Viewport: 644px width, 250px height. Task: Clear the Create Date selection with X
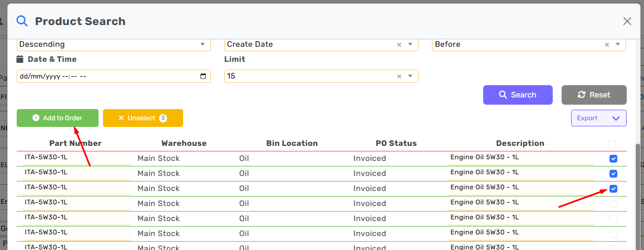[399, 45]
